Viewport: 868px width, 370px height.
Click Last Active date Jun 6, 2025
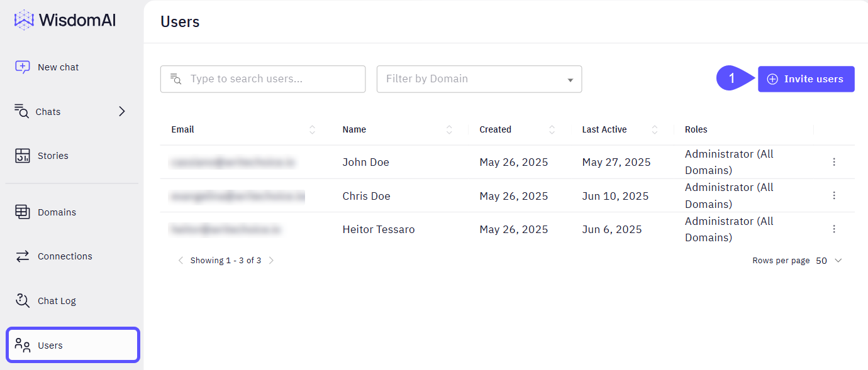(612, 229)
